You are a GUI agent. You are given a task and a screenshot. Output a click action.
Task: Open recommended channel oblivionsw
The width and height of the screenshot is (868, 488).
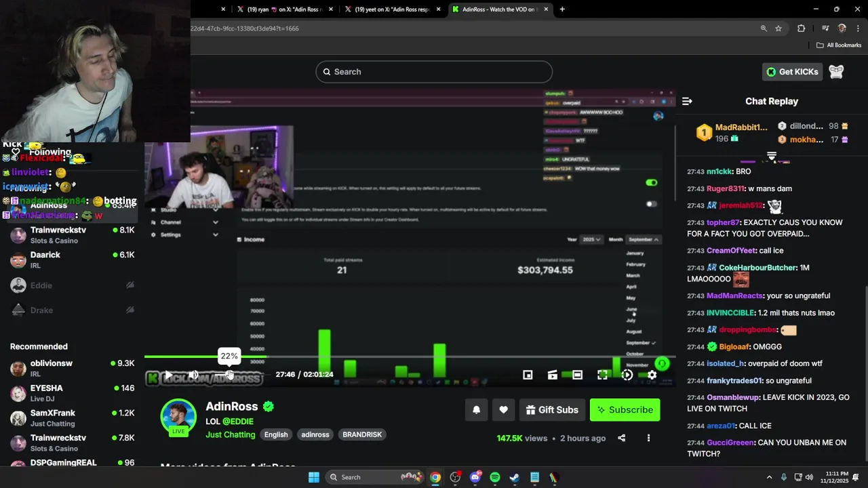click(x=73, y=369)
